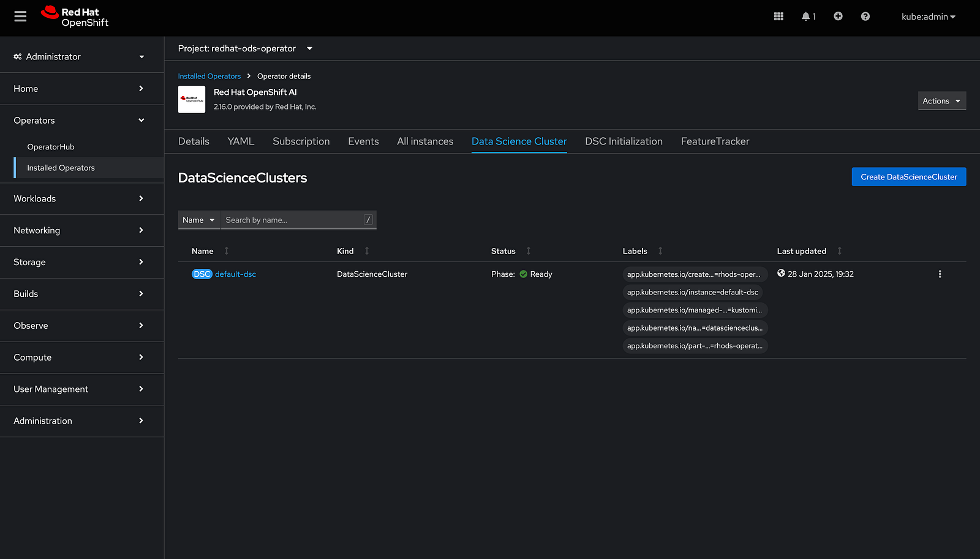Focus the Search by name field
The width and height of the screenshot is (980, 559).
click(298, 220)
